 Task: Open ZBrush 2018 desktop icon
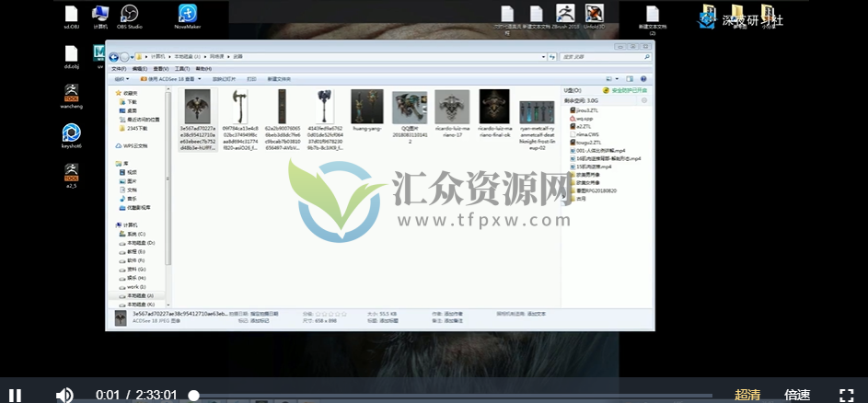pyautogui.click(x=565, y=17)
